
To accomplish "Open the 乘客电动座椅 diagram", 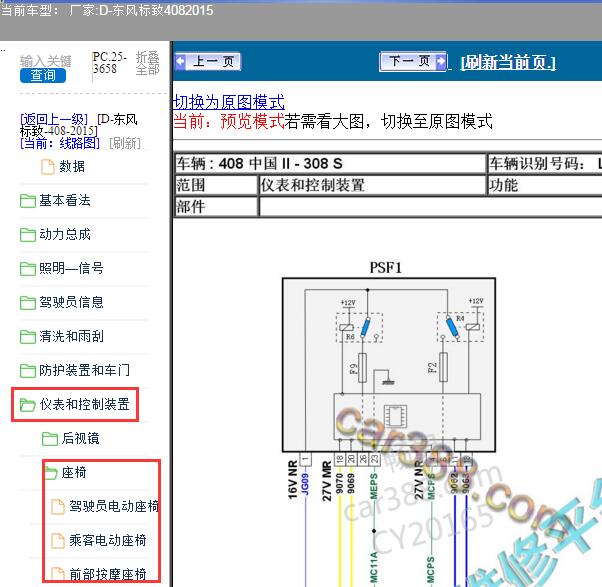I will click(x=108, y=541).
